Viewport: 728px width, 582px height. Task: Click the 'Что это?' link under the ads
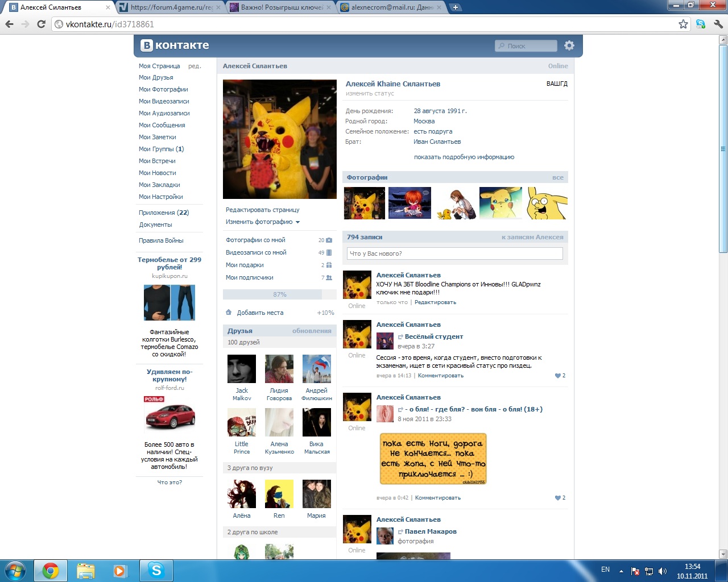tap(169, 482)
